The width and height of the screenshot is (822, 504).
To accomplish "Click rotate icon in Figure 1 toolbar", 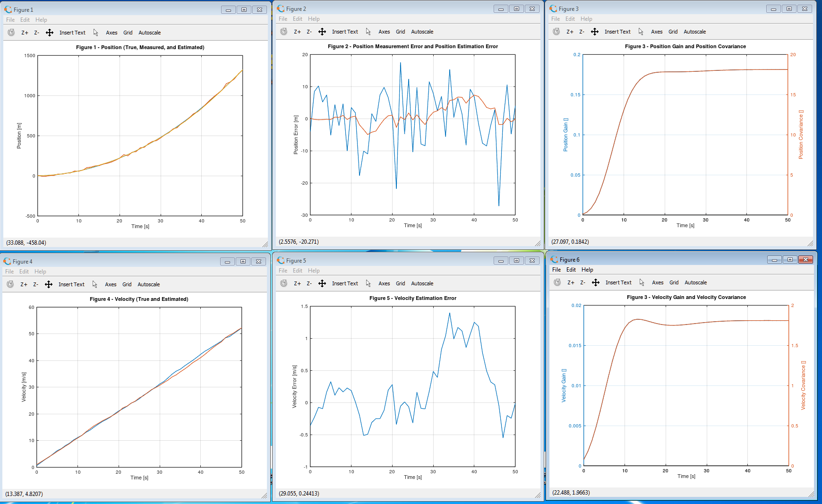I will point(11,33).
